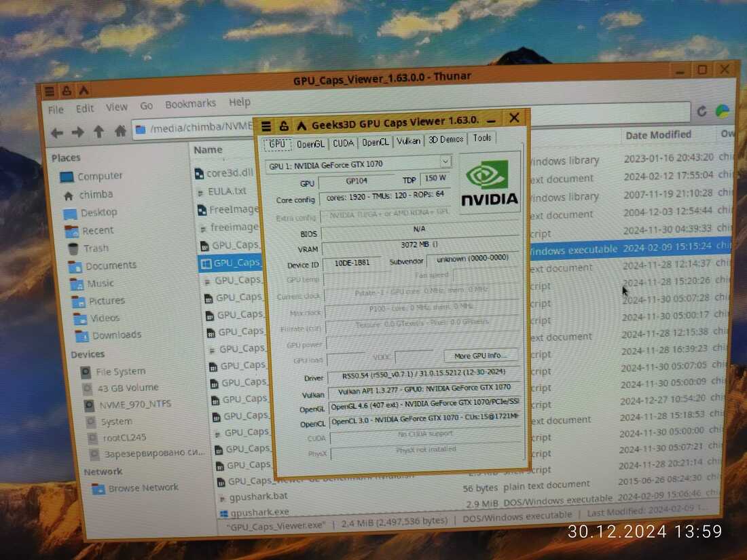Go back with Thunar's left arrow
This screenshot has width=747, height=560.
click(57, 132)
